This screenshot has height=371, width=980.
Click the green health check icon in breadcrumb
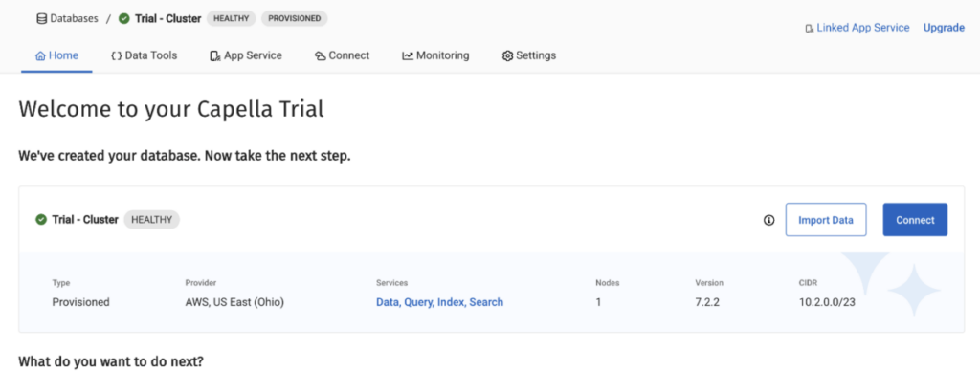[x=124, y=19]
